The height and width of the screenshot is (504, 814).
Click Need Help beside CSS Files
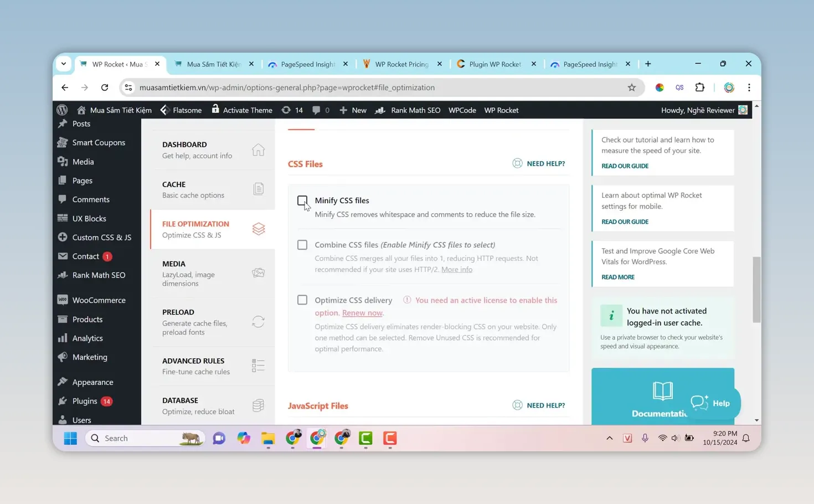click(539, 163)
